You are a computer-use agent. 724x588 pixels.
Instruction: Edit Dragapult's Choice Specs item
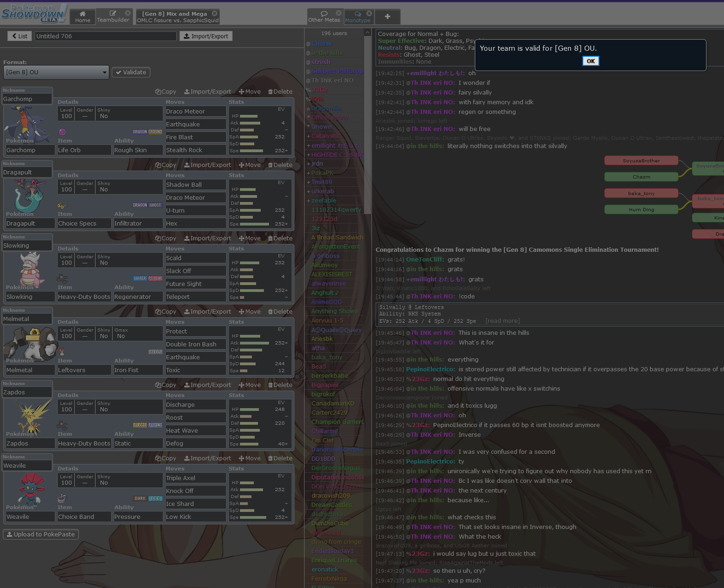pyautogui.click(x=84, y=224)
